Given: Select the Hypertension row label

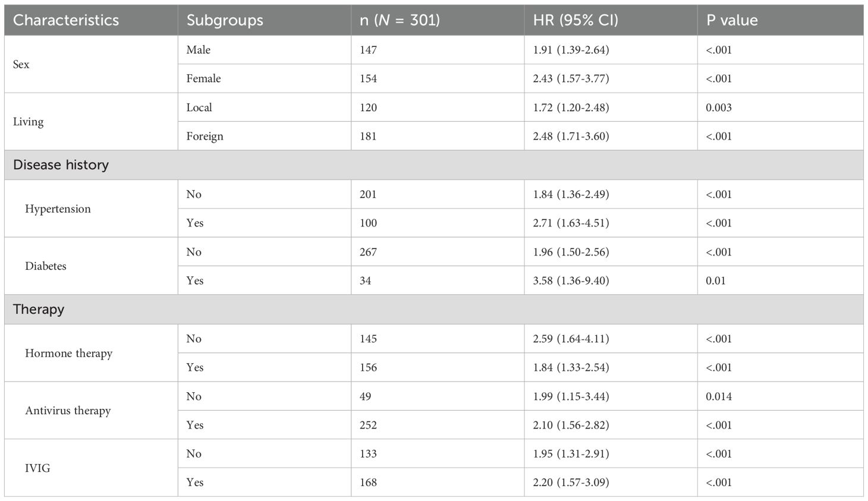Looking at the screenshot, I should (58, 209).
